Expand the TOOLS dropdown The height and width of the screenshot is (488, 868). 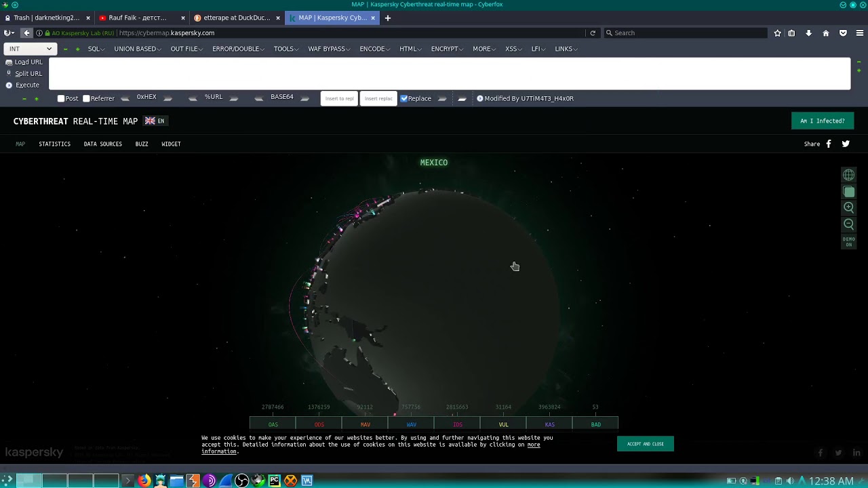286,49
